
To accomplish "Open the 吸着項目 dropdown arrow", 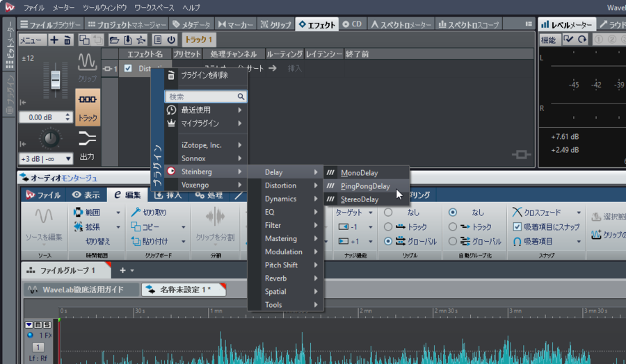I will pyautogui.click(x=579, y=242).
